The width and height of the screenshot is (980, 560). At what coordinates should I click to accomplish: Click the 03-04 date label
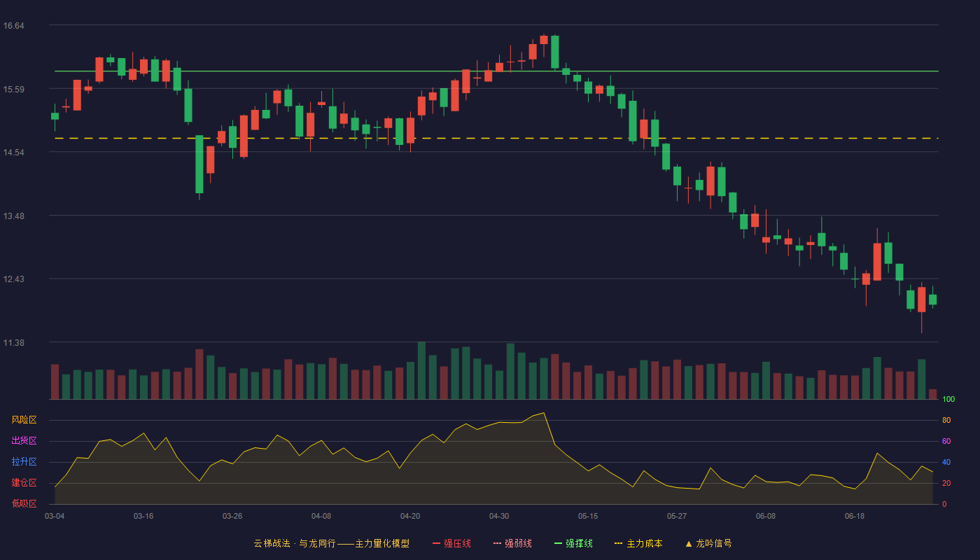pyautogui.click(x=55, y=516)
